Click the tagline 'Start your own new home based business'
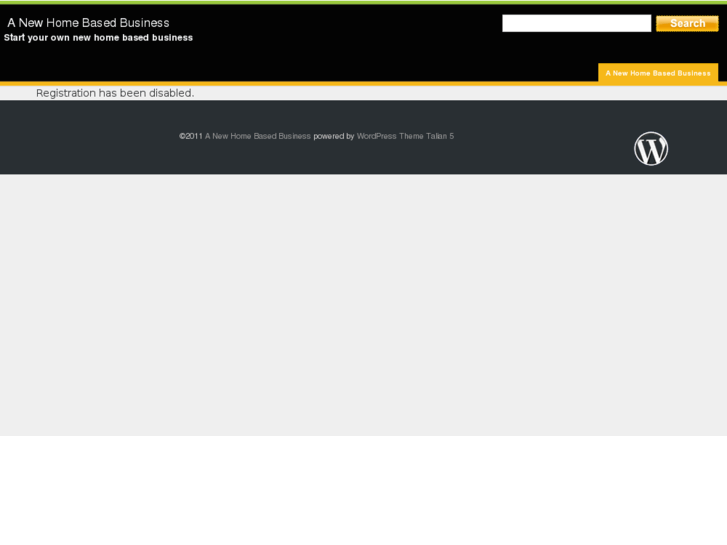 (98, 38)
